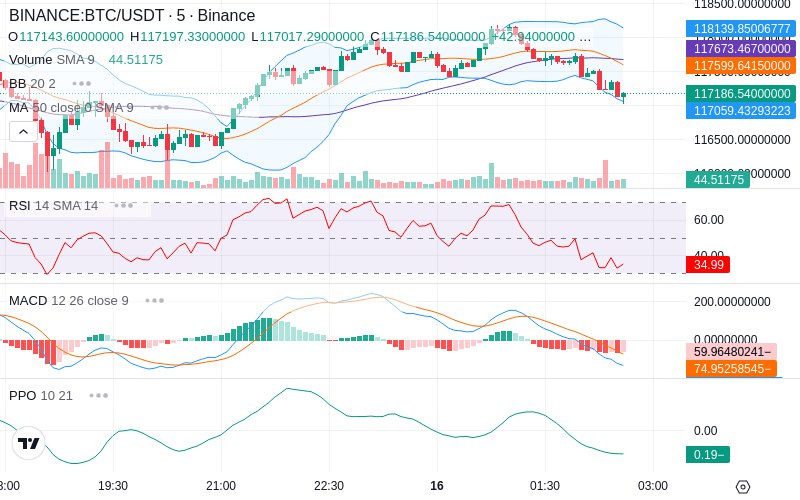
Task: Open more options for the MACD indicator
Action: pos(155,301)
